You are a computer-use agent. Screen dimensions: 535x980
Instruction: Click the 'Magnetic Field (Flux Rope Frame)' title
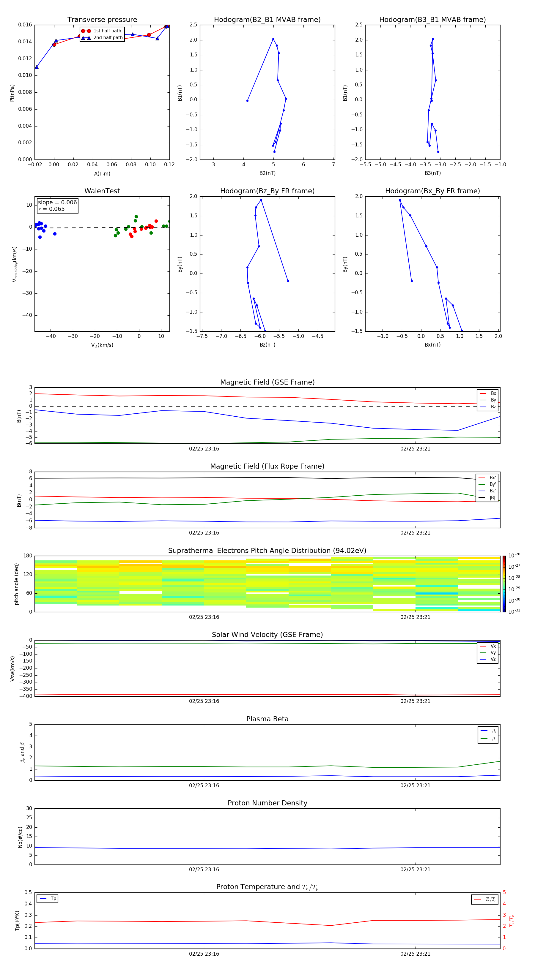[267, 467]
